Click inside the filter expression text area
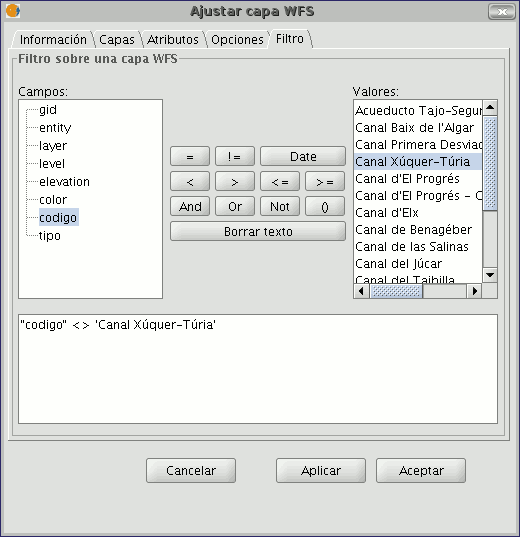Screen dimensions: 520x537 click(x=258, y=369)
